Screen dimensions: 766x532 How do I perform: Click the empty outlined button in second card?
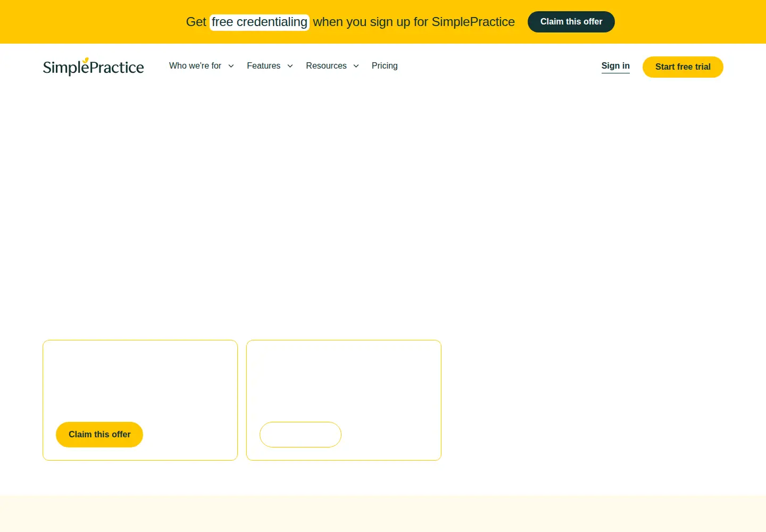pyautogui.click(x=301, y=435)
